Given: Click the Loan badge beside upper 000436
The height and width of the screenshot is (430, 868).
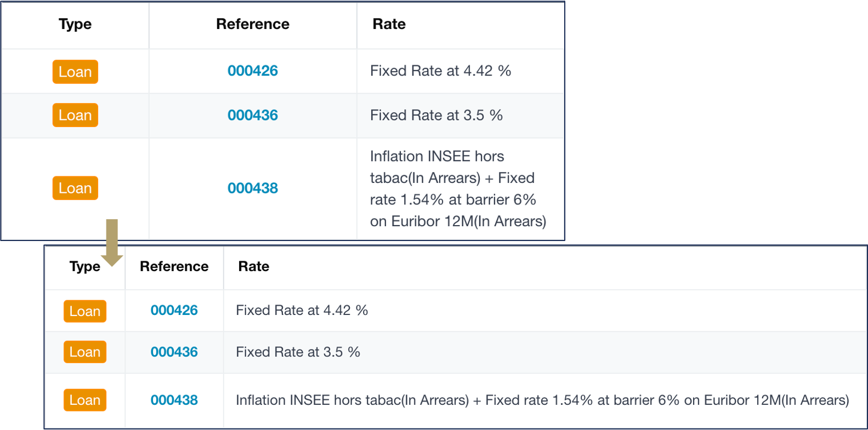Looking at the screenshot, I should 75,115.
